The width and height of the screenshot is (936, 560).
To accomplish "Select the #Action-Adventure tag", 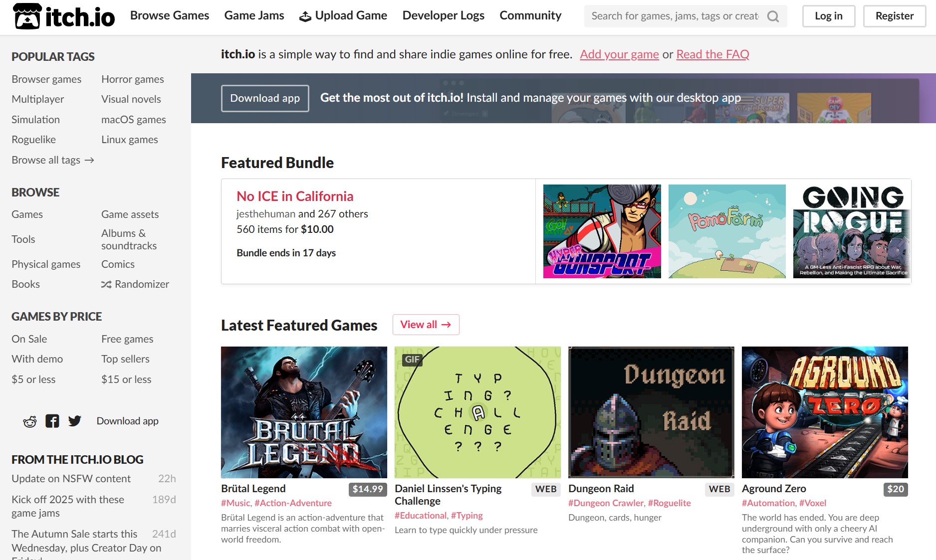I will pos(293,503).
